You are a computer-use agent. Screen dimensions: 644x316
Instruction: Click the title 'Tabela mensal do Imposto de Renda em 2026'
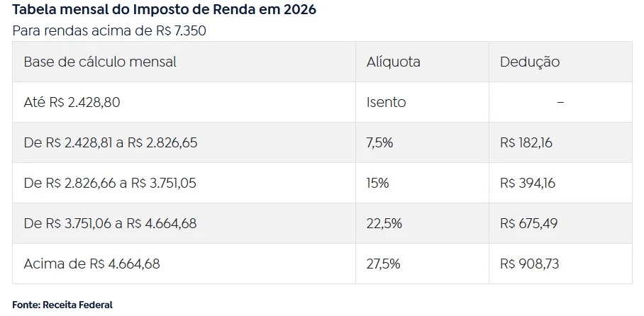[x=165, y=10]
